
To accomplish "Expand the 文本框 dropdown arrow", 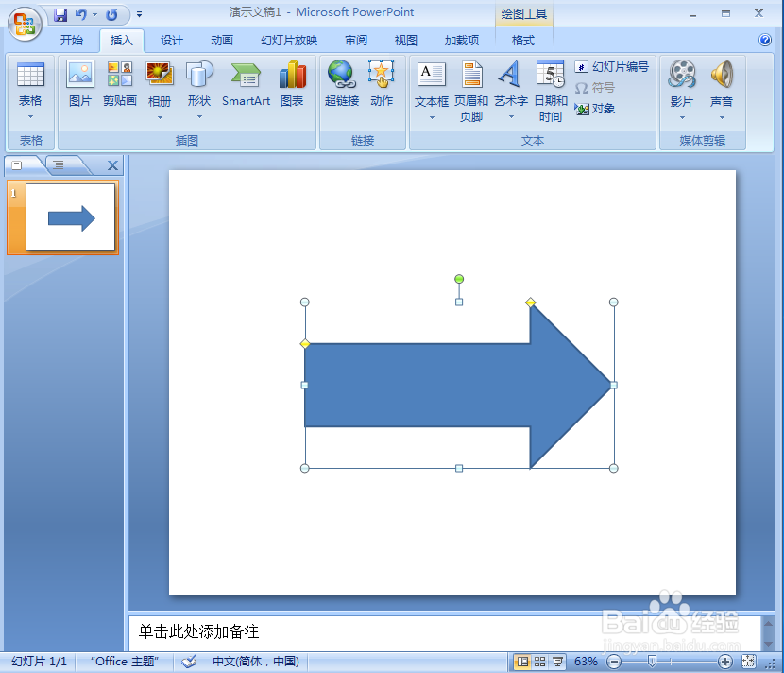I will tap(432, 118).
